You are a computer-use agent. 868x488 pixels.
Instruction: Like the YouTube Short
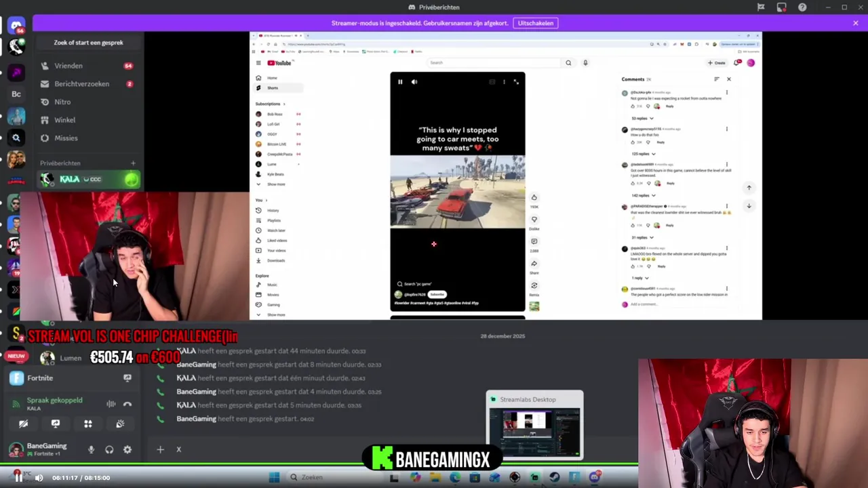coord(534,198)
